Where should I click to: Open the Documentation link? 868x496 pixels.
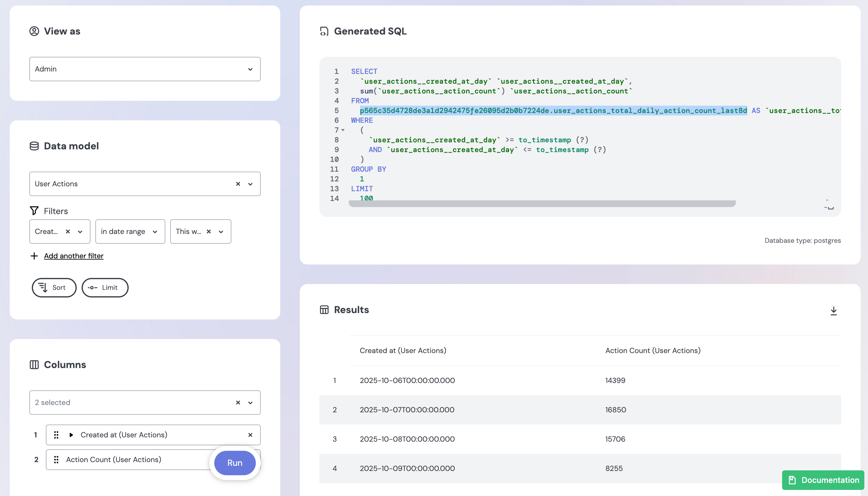(x=823, y=480)
